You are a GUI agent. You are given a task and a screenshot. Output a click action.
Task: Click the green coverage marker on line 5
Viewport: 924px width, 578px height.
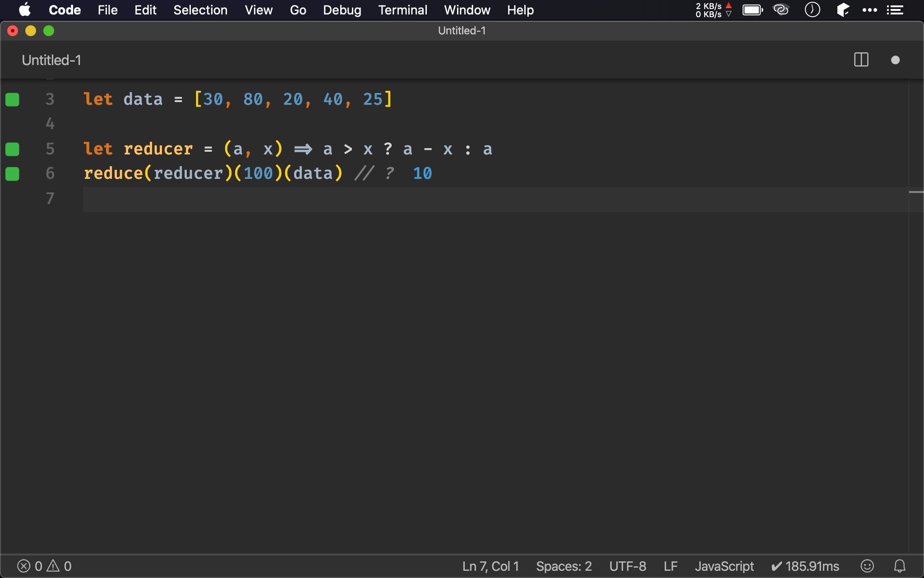tap(12, 149)
